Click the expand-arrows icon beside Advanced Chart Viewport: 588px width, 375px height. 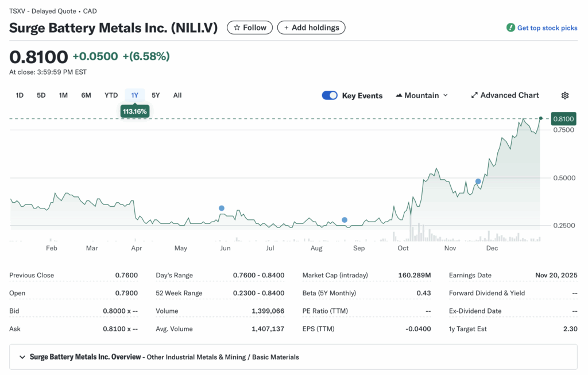474,95
